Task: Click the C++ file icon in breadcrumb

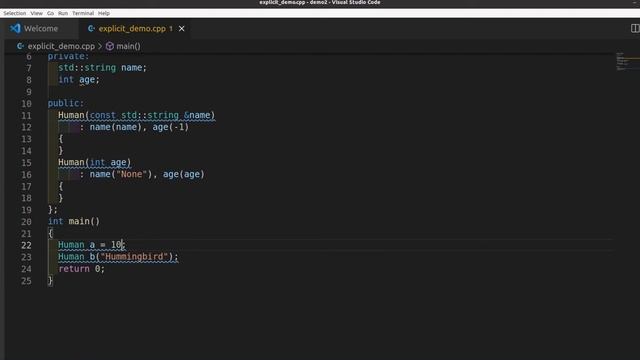Action: click(x=20, y=46)
